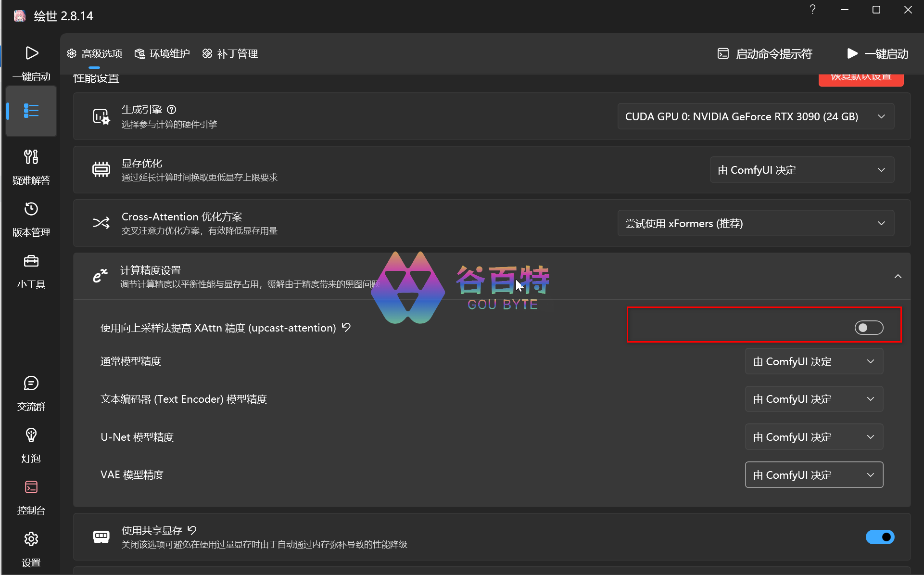Open the 生成引擎 GPU dropdown
Screen dimensions: 924x575
(756, 116)
